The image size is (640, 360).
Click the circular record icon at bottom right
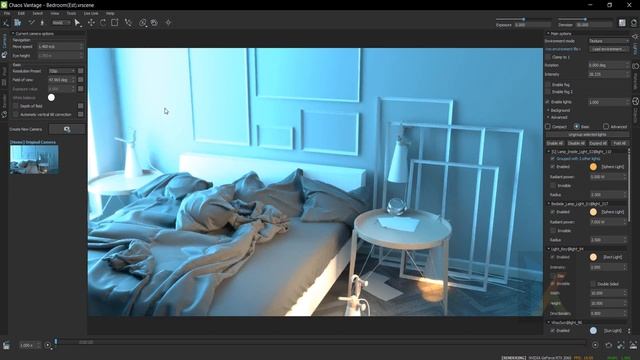coord(596,345)
